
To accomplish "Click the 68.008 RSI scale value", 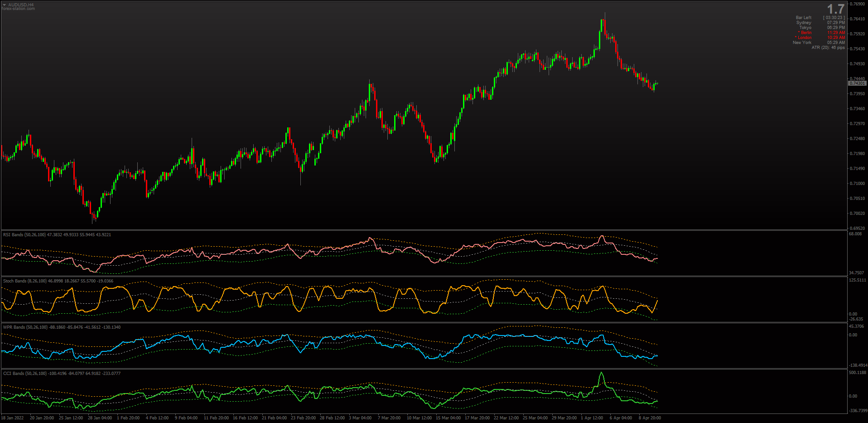I will [855, 234].
